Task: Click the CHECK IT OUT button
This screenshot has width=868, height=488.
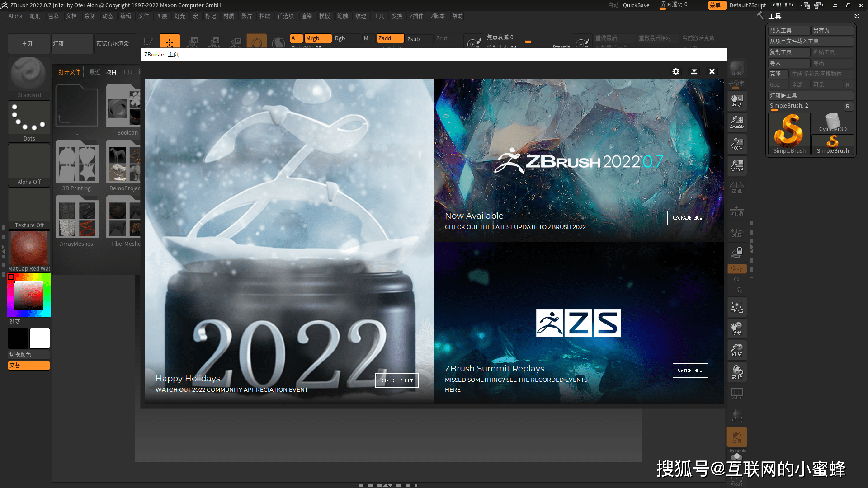Action: pyautogui.click(x=396, y=380)
